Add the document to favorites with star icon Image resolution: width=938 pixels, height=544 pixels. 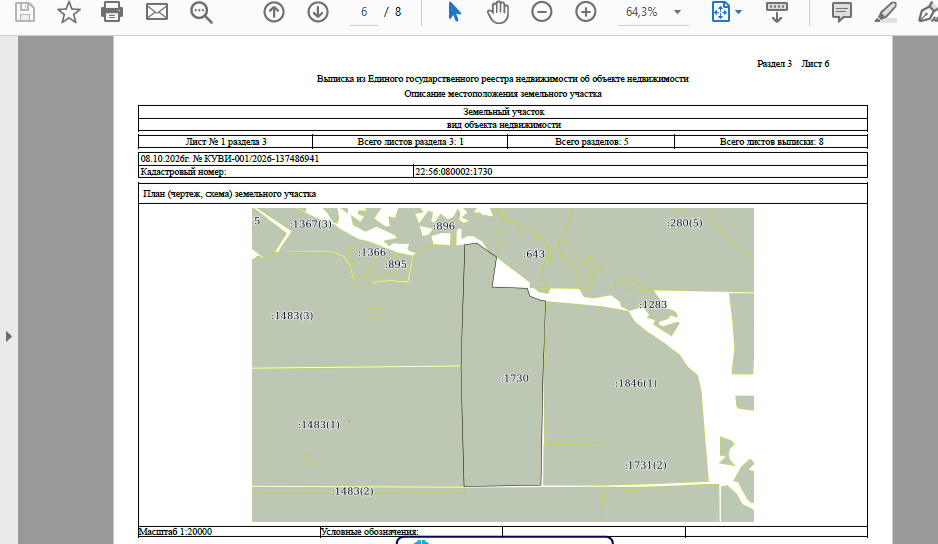[x=69, y=12]
